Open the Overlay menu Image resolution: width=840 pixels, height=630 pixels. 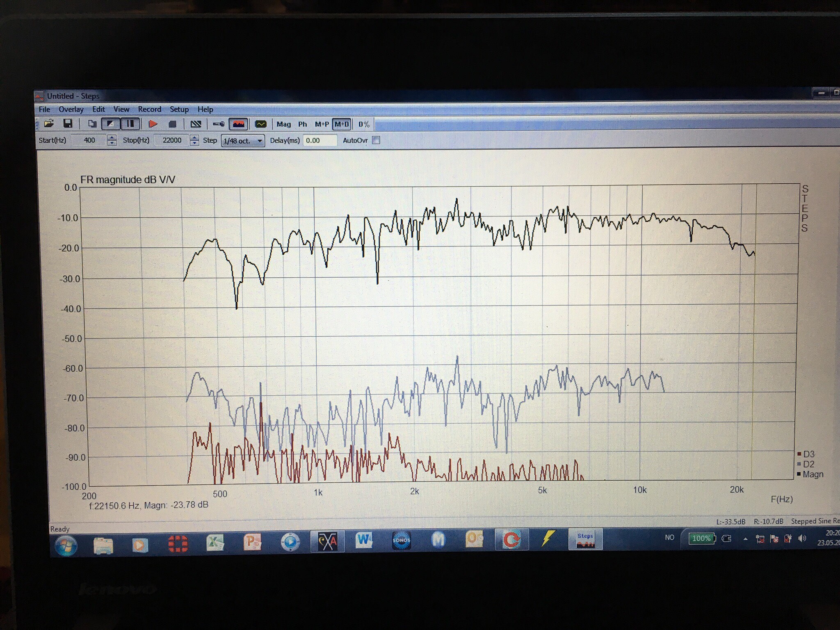(x=71, y=109)
